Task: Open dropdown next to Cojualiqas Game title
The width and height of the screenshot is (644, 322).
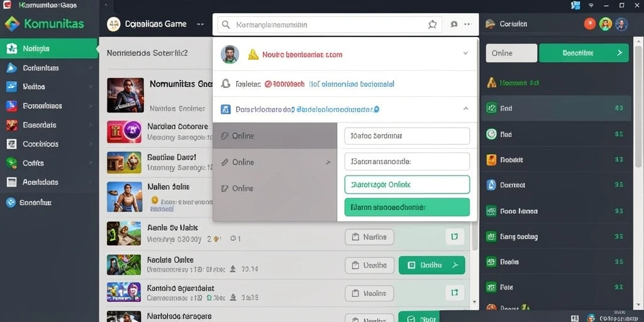Action: click(x=200, y=25)
